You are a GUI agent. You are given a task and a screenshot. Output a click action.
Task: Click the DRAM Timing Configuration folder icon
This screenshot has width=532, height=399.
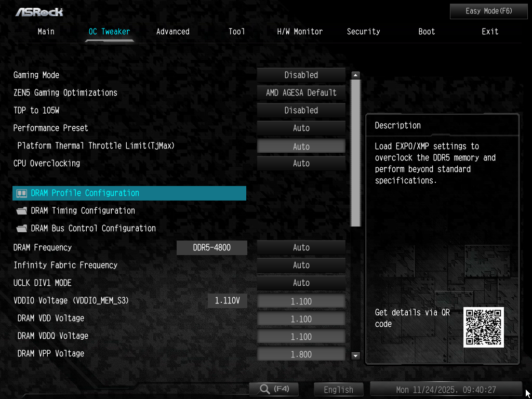[x=21, y=211]
